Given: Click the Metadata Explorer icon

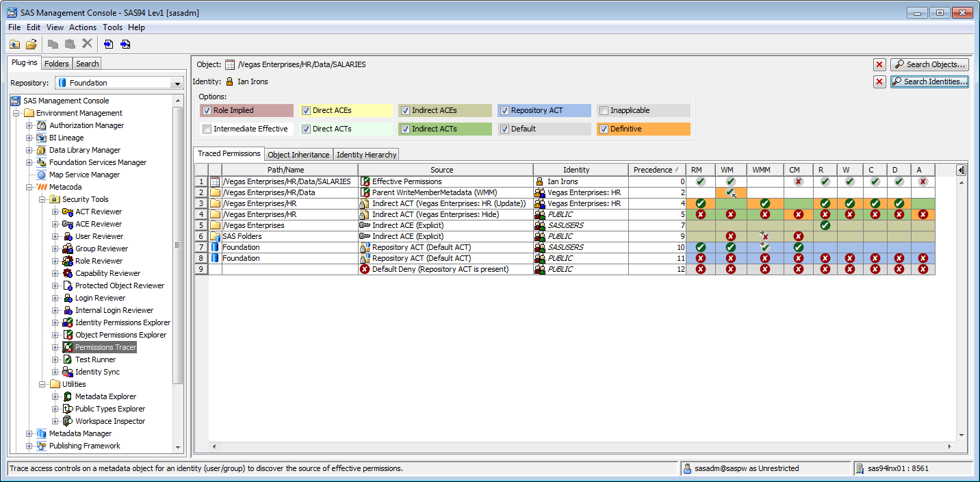Looking at the screenshot, I should click(68, 396).
